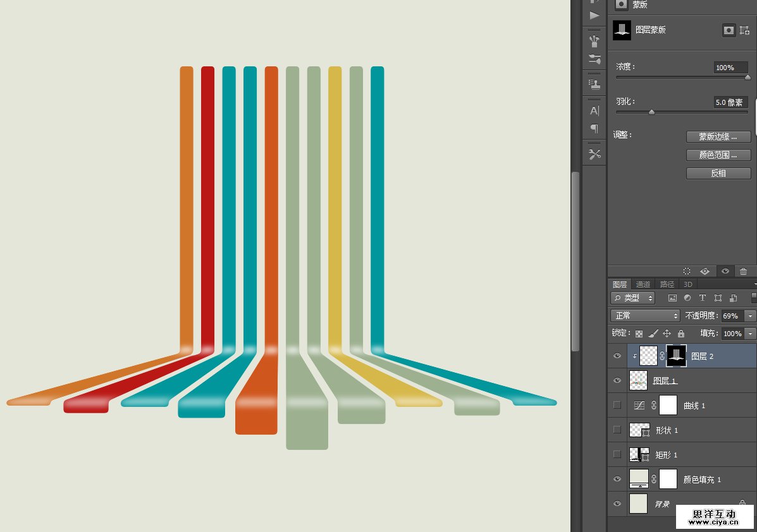The image size is (757, 532).
Task: Switch to the 通道 tab
Action: pos(643,284)
